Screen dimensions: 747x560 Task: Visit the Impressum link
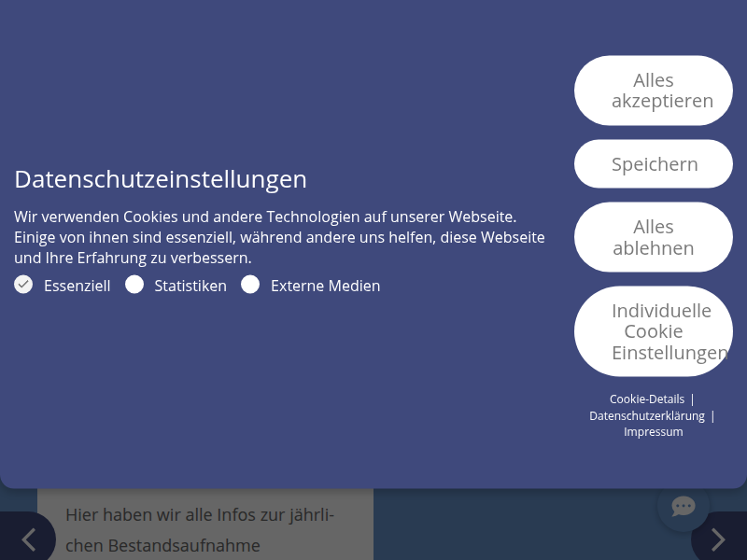pos(653,431)
